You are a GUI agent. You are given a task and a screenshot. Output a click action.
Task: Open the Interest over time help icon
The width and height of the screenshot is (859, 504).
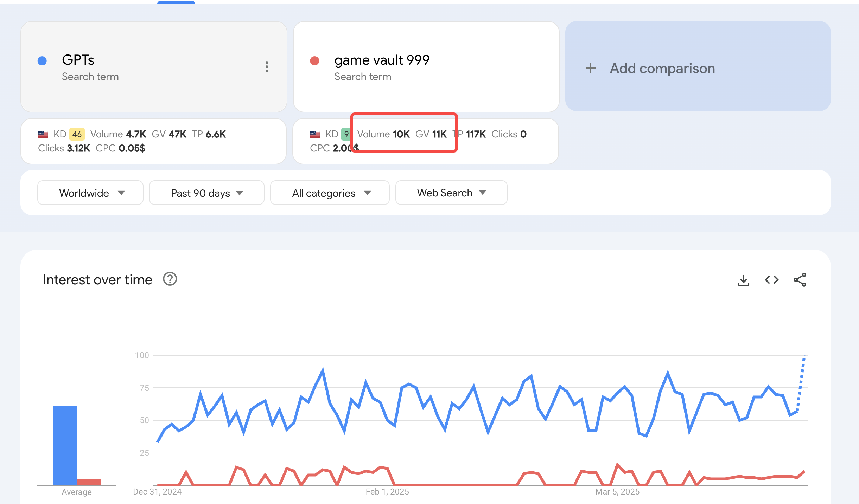pos(170,279)
